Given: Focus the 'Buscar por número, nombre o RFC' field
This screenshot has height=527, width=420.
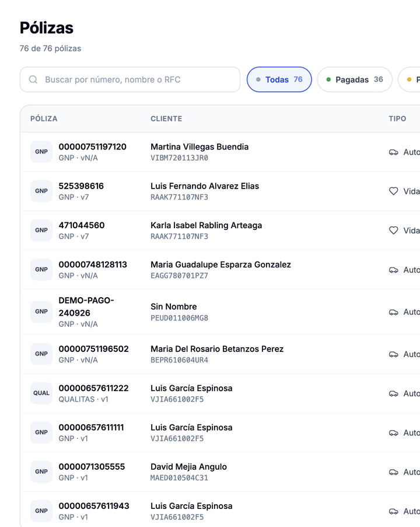Looking at the screenshot, I should (x=130, y=79).
